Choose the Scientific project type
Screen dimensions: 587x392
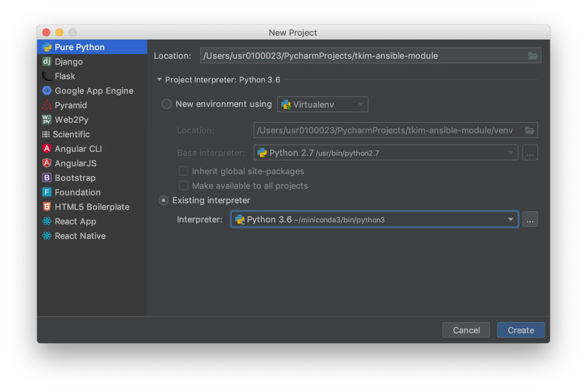pyautogui.click(x=92, y=134)
